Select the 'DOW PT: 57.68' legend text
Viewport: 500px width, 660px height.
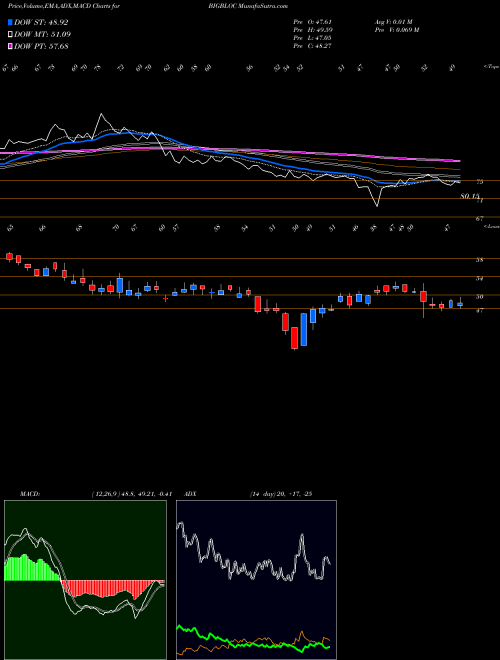[41, 46]
